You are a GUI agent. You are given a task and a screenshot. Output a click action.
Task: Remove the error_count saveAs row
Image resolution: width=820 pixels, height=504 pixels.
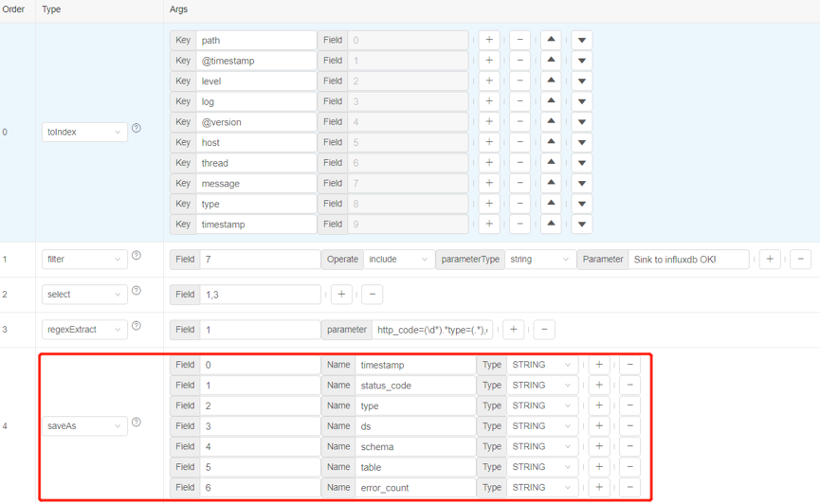[x=630, y=487]
